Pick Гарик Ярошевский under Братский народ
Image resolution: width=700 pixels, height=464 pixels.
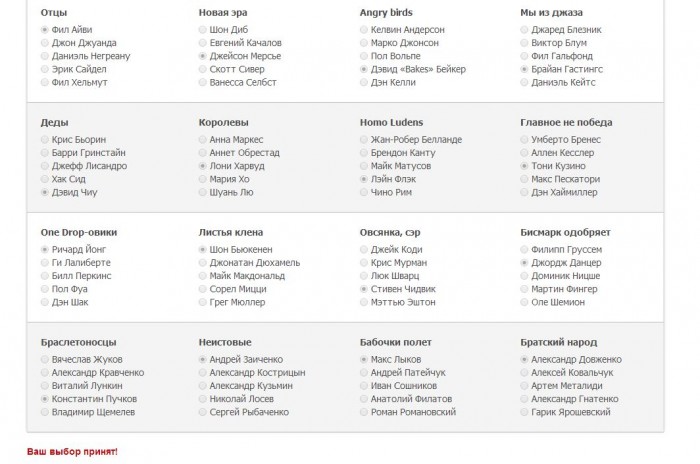tap(525, 411)
